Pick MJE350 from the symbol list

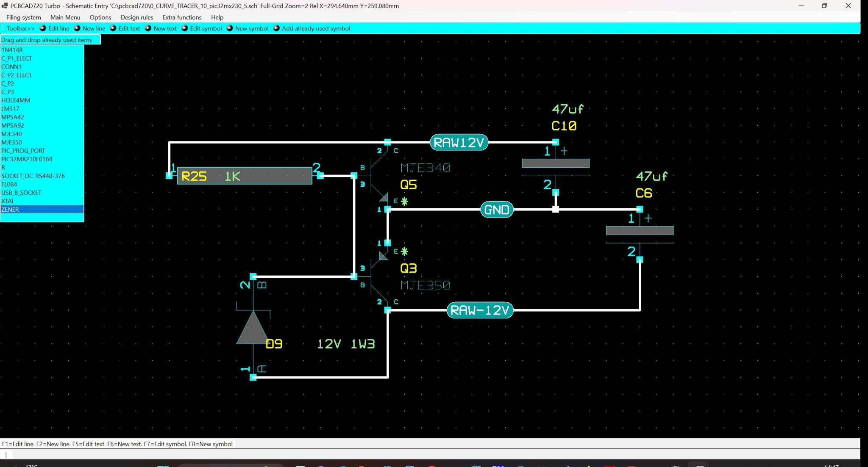click(x=42, y=142)
